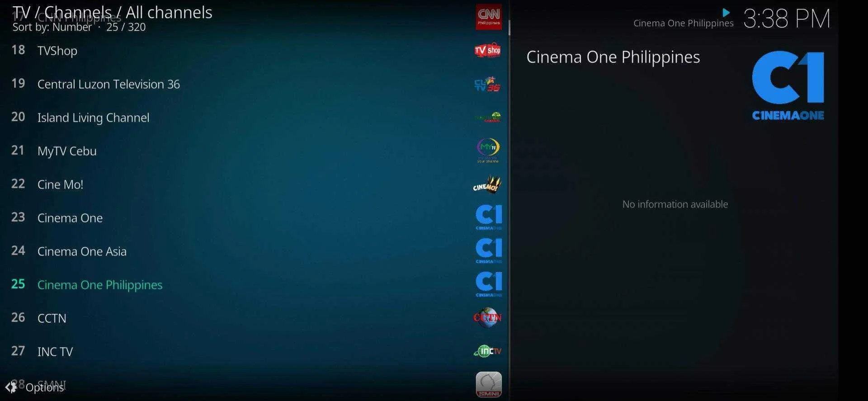This screenshot has height=401, width=868.
Task: Select the INC TV channel
Action: [x=253, y=351]
